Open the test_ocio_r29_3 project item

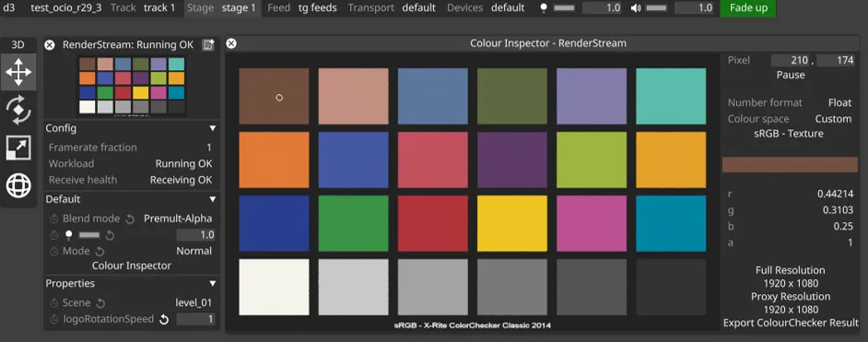pyautogui.click(x=65, y=8)
